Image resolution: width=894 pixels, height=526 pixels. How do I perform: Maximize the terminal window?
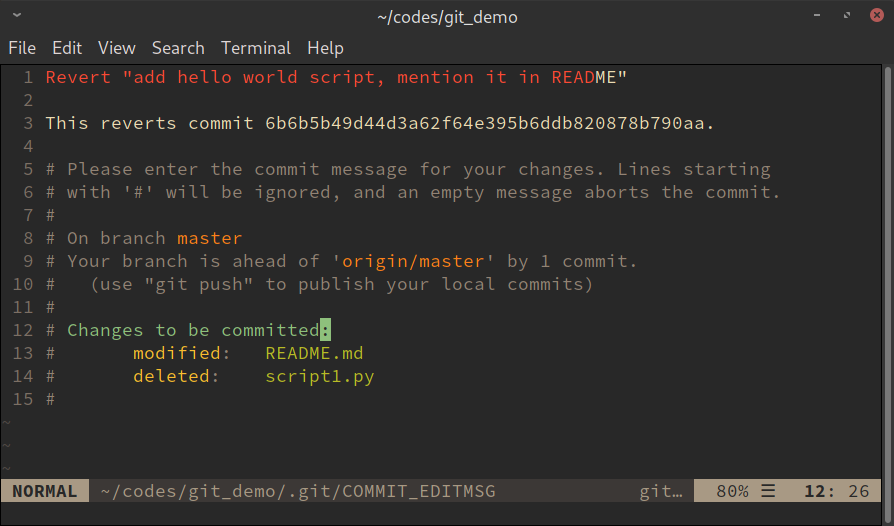(x=847, y=15)
